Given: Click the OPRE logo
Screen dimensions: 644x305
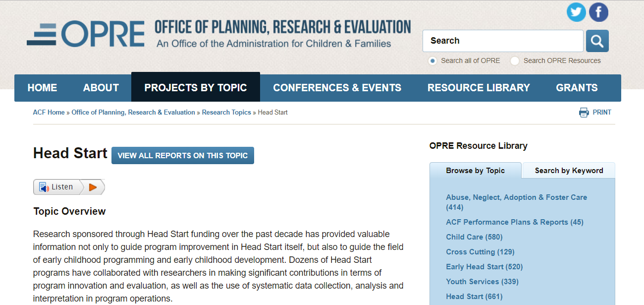Looking at the screenshot, I should tap(85, 34).
